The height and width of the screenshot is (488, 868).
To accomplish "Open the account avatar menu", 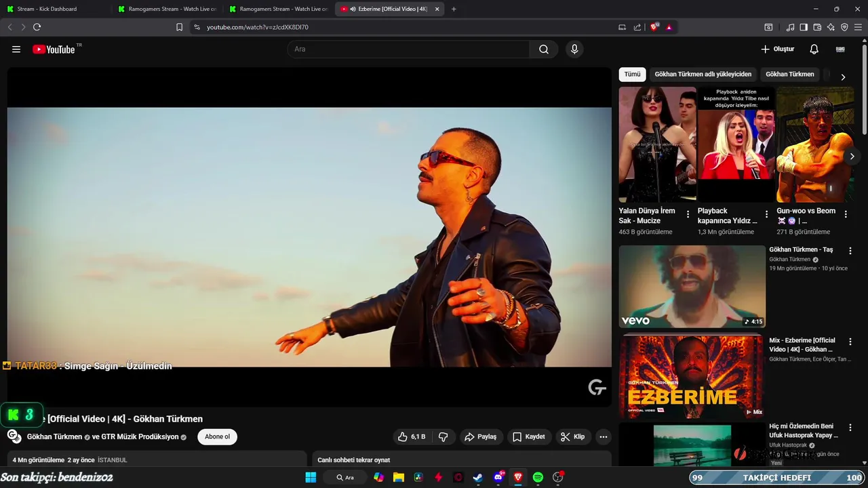I will 840,49.
